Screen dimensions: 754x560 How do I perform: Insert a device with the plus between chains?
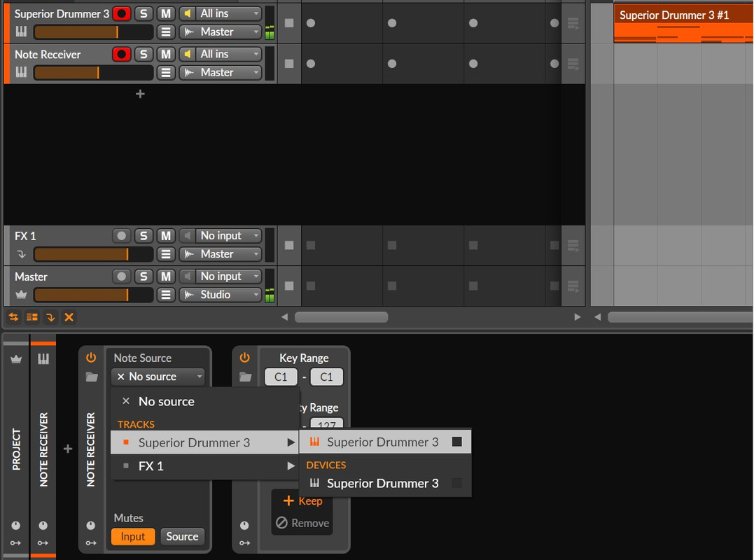(x=68, y=449)
